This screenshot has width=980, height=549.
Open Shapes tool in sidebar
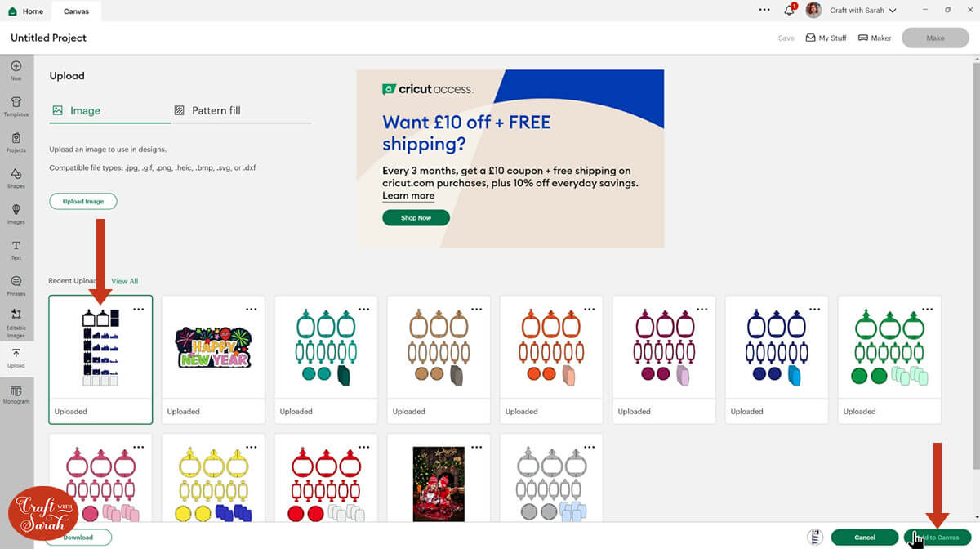pos(16,177)
